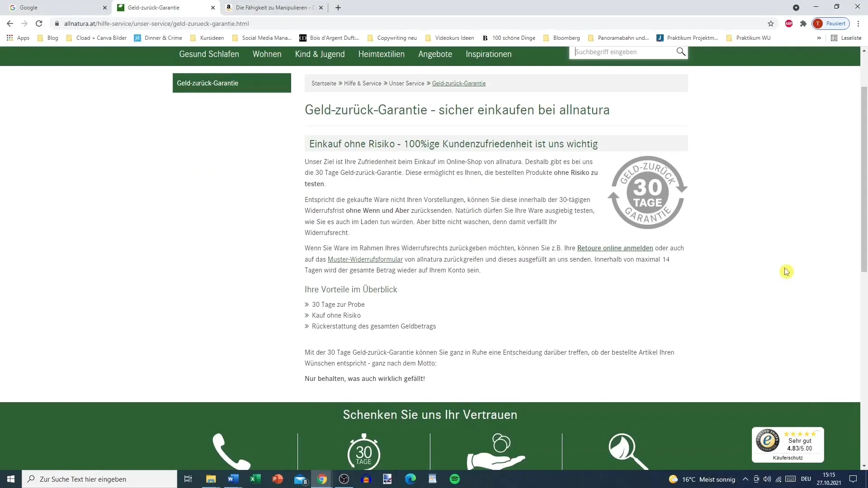Open the Adblock Plus extension icon
Screen dimensions: 868x488
tap(789, 23)
